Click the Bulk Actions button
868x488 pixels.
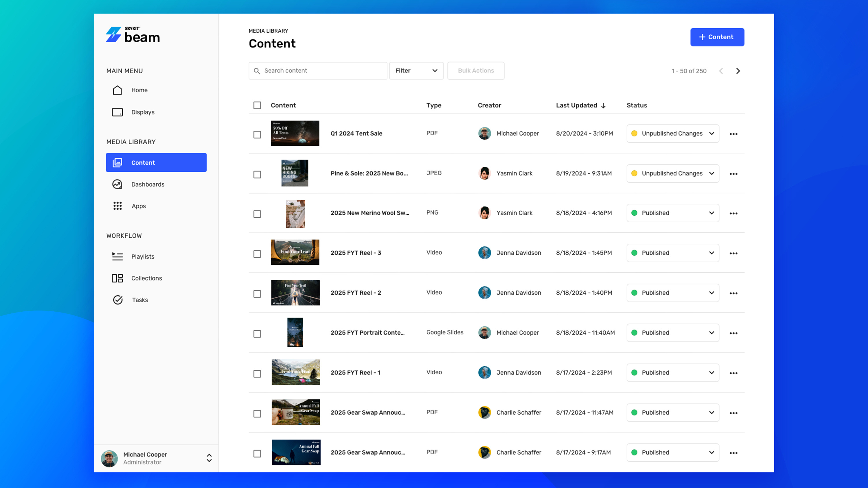476,71
